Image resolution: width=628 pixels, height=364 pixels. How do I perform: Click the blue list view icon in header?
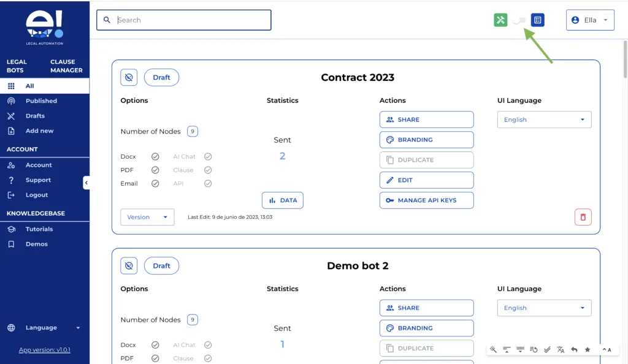tap(537, 20)
